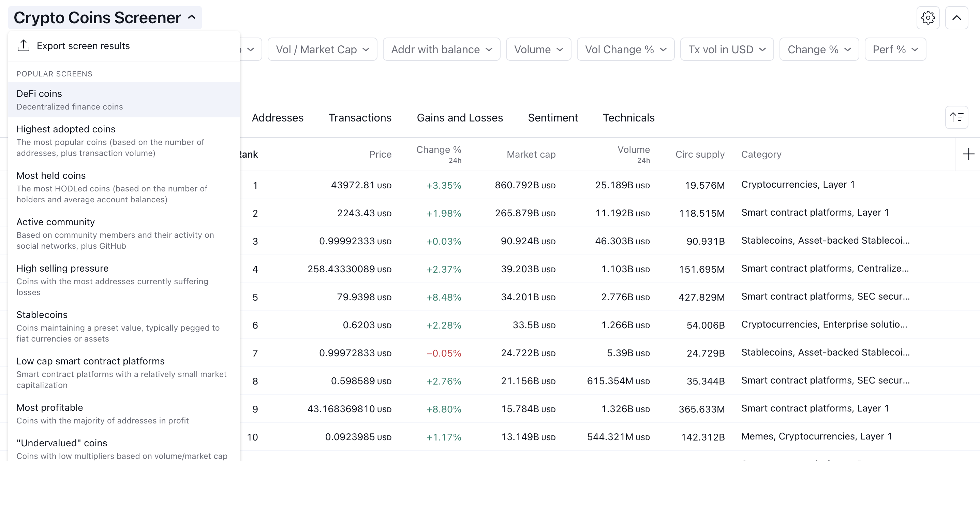
Task: Open the Vol Change % filter dropdown
Action: click(625, 49)
